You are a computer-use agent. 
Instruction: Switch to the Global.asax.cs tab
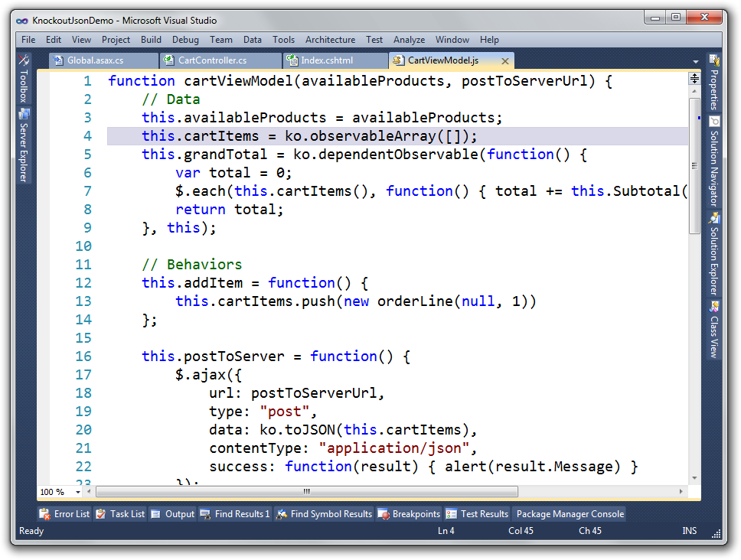pyautogui.click(x=104, y=60)
